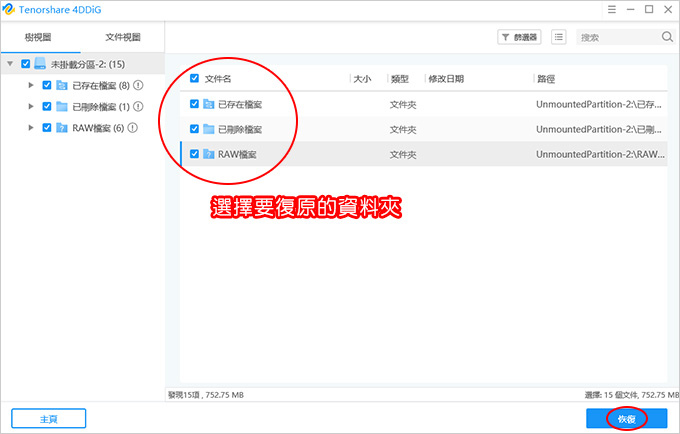Focus the search (搜索) input field

click(x=618, y=37)
